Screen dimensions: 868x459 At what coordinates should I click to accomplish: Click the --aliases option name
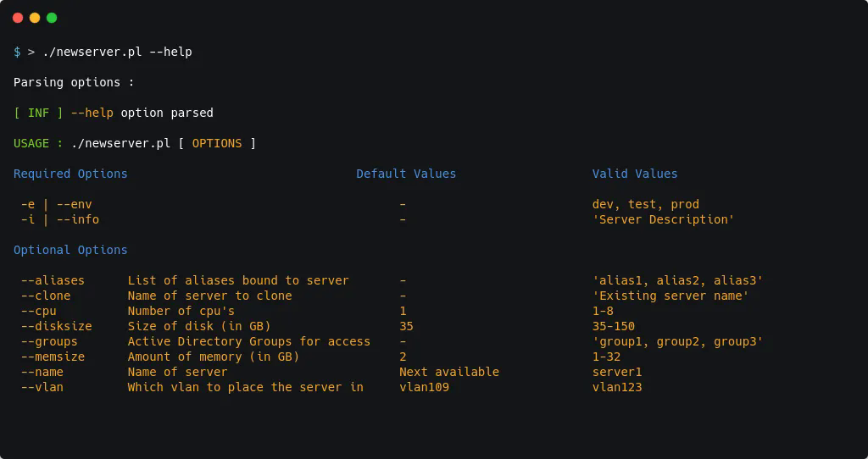(53, 280)
